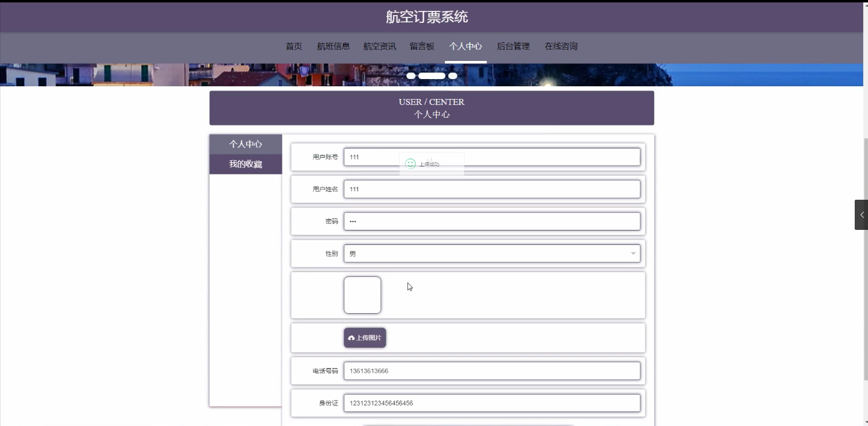Open the 性别 dropdown
The height and width of the screenshot is (426, 868).
click(x=492, y=253)
